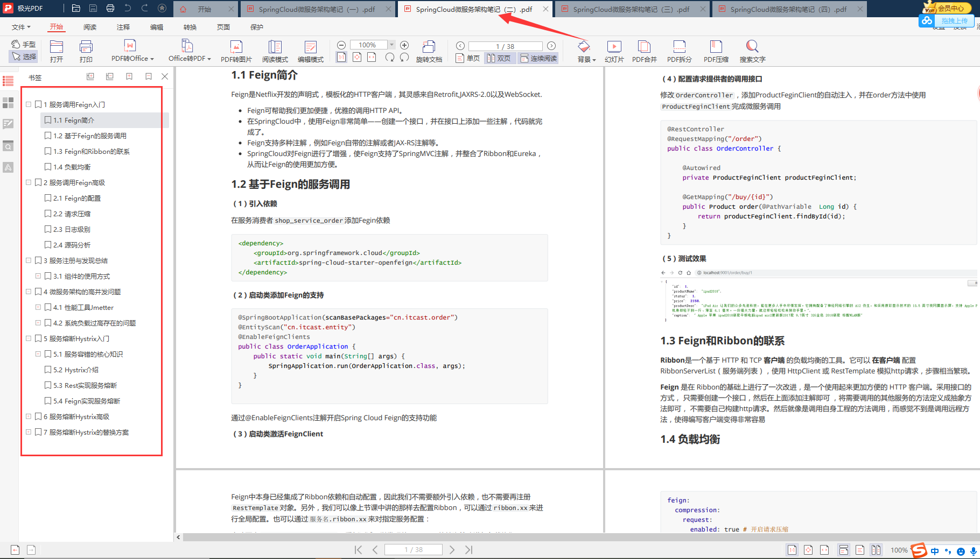Image resolution: width=980 pixels, height=559 pixels.
Task: Switch to the 阅读 ribbon tab
Action: [x=90, y=27]
